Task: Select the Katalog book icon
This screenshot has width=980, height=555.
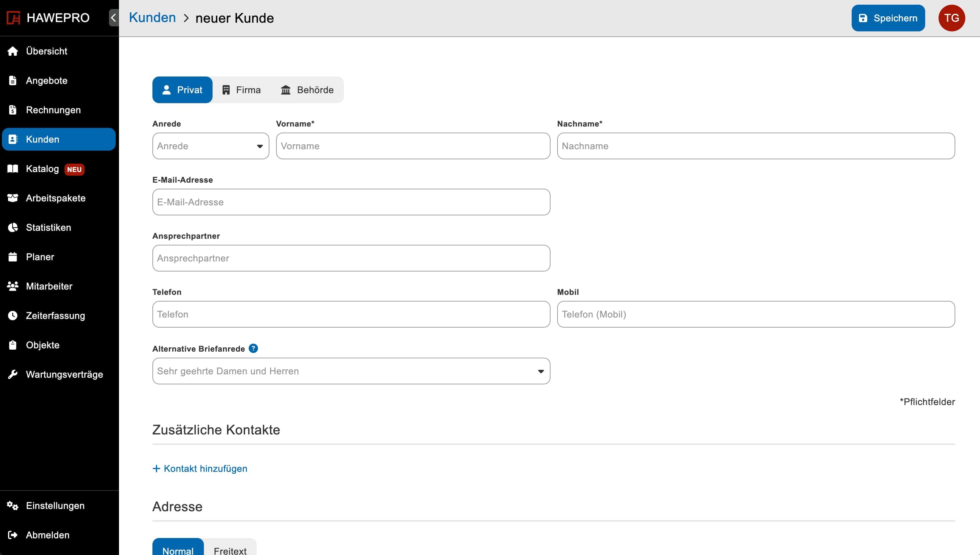Action: (13, 169)
